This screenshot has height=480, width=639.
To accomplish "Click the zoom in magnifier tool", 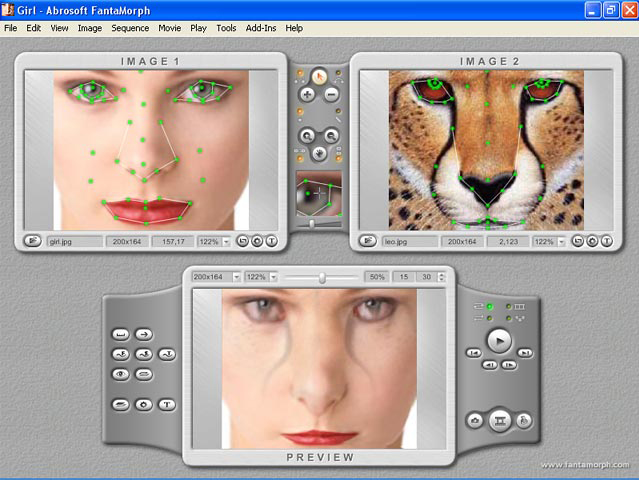I will tap(307, 134).
